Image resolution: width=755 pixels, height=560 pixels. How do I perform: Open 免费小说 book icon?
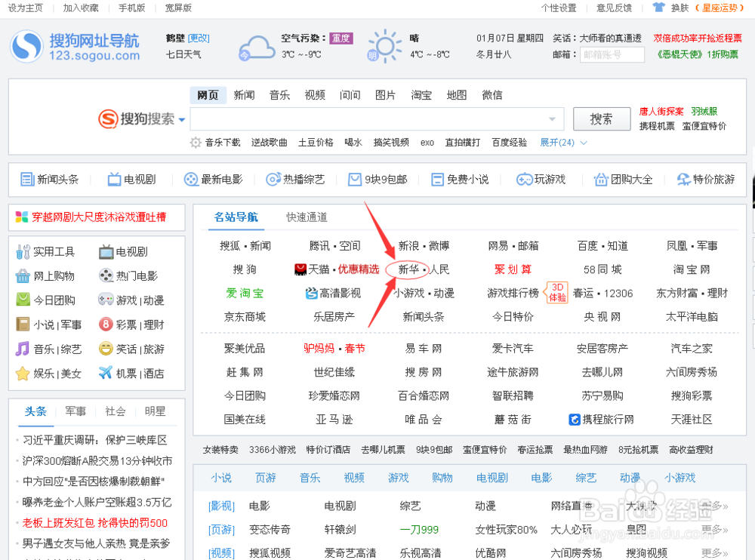(x=437, y=180)
